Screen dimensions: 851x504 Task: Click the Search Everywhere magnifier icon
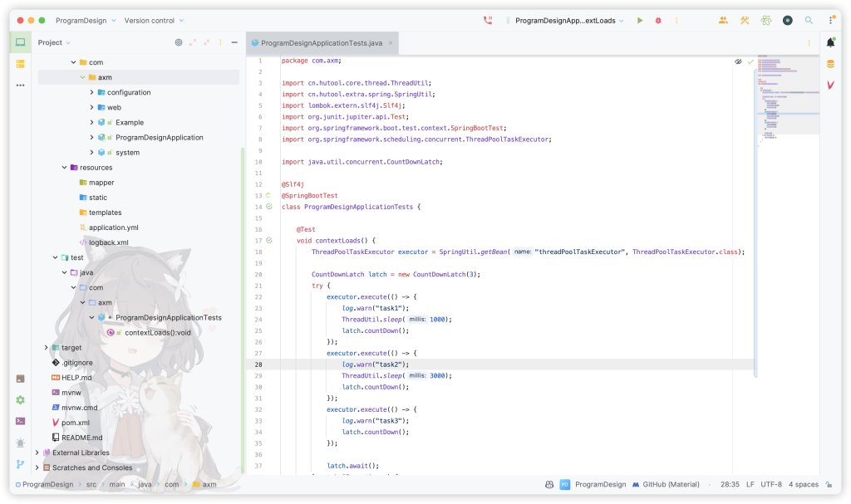click(809, 20)
